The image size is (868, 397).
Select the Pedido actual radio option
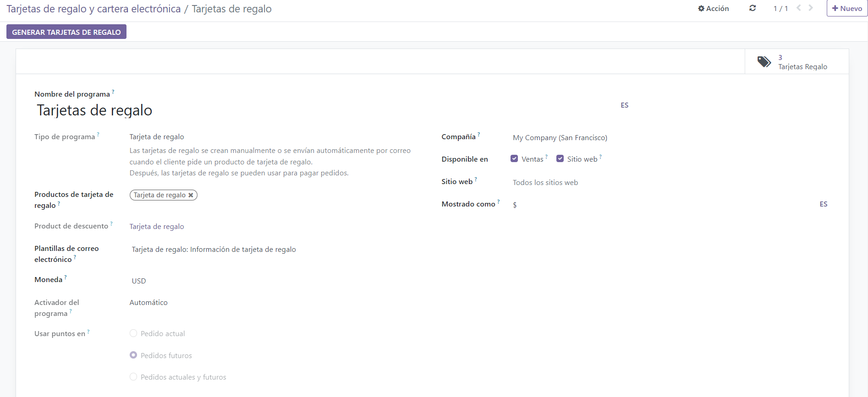click(133, 333)
